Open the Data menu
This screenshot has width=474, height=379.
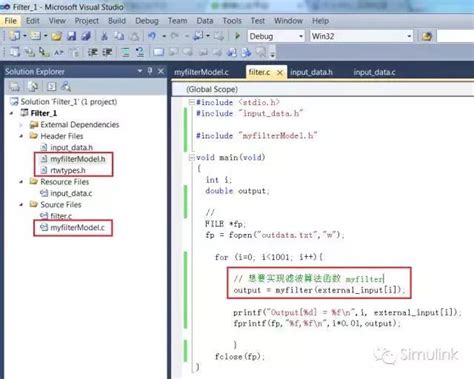coord(205,21)
